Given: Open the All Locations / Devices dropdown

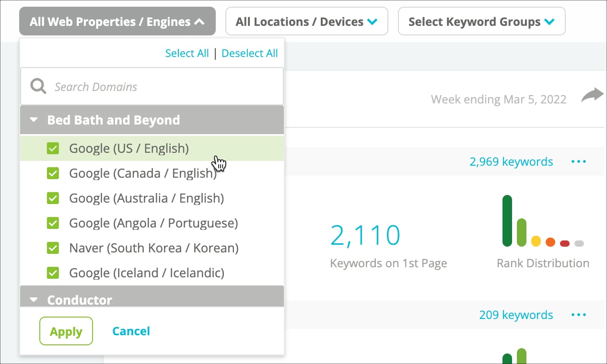Looking at the screenshot, I should pyautogui.click(x=307, y=22).
